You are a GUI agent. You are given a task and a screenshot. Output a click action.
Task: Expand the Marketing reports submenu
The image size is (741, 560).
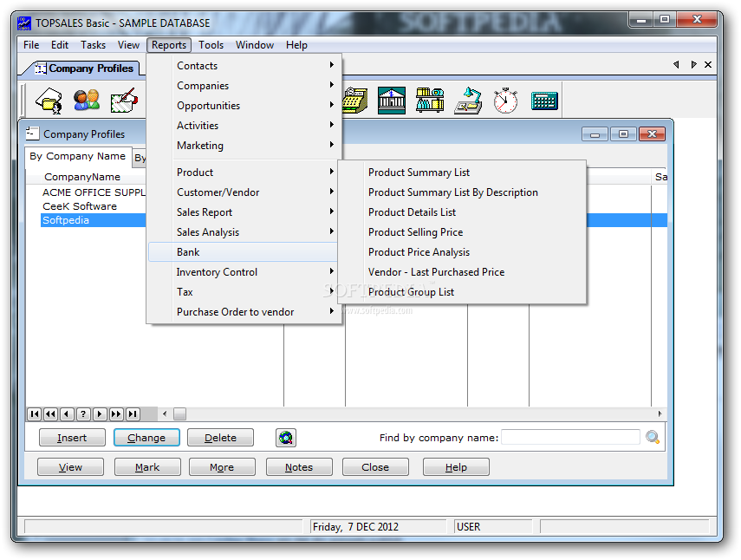coord(244,145)
